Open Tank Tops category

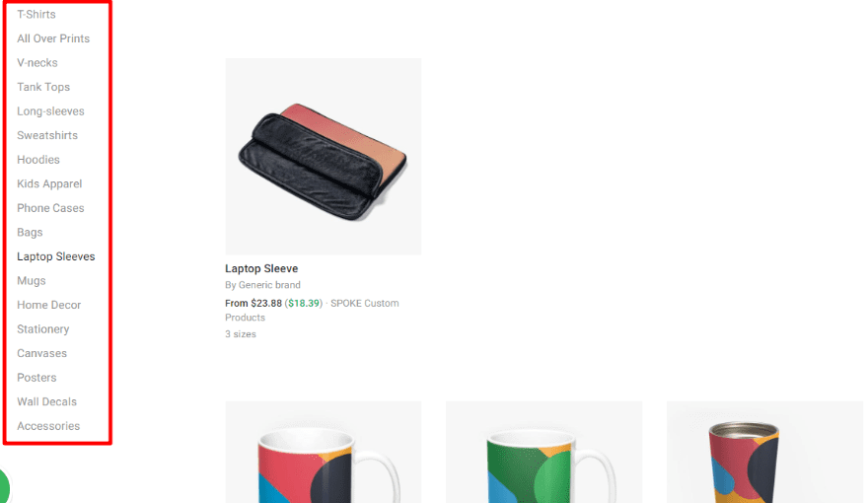click(43, 87)
